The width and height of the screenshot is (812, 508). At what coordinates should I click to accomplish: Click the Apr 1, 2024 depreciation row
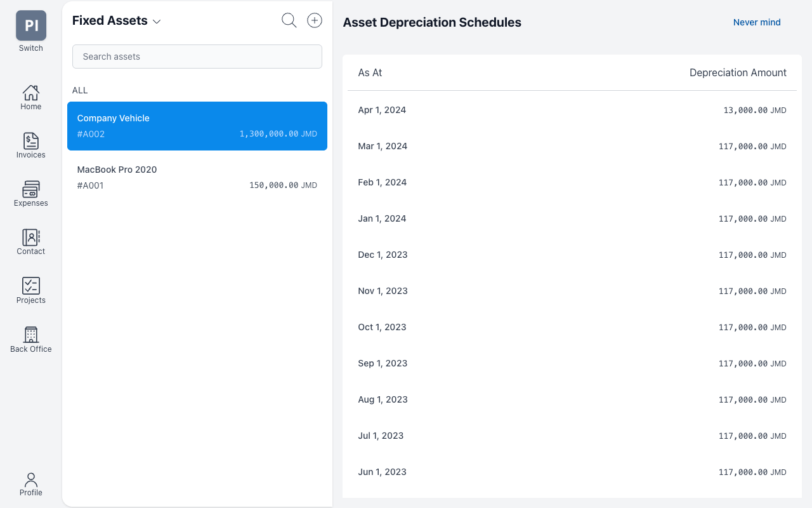(572, 110)
